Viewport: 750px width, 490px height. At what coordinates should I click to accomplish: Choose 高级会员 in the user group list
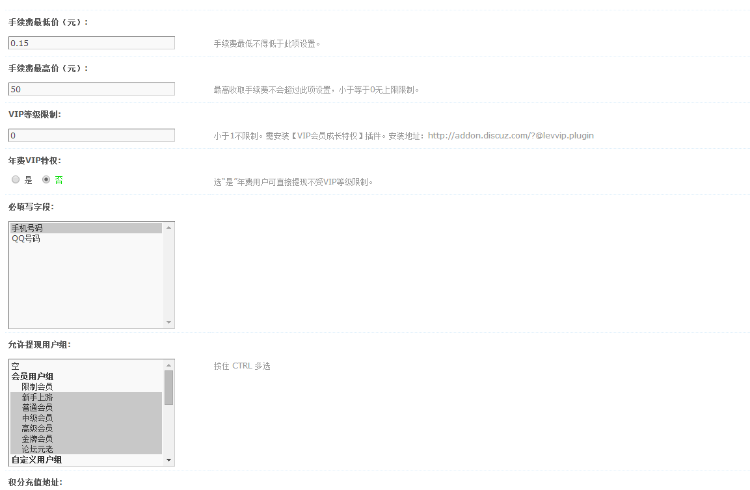point(86,428)
